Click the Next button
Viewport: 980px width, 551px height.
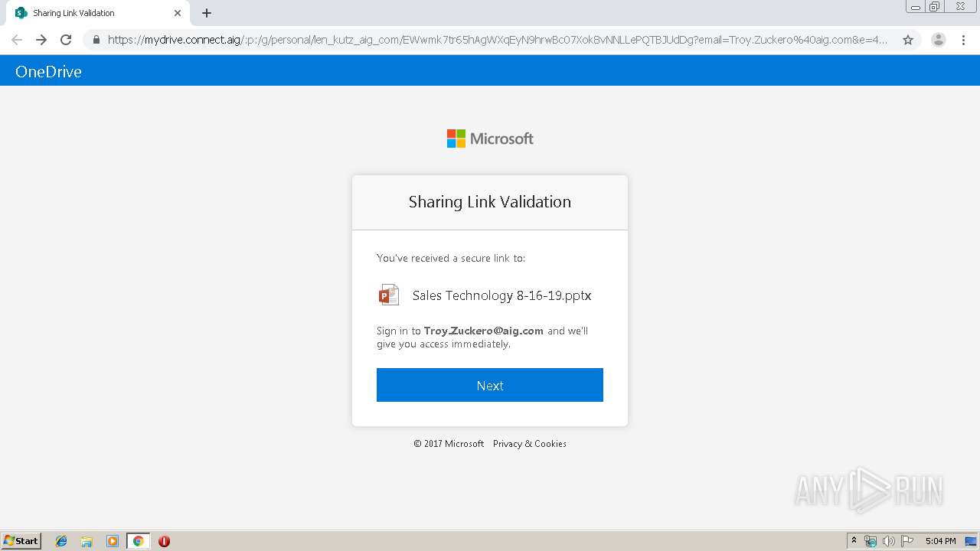(x=490, y=385)
